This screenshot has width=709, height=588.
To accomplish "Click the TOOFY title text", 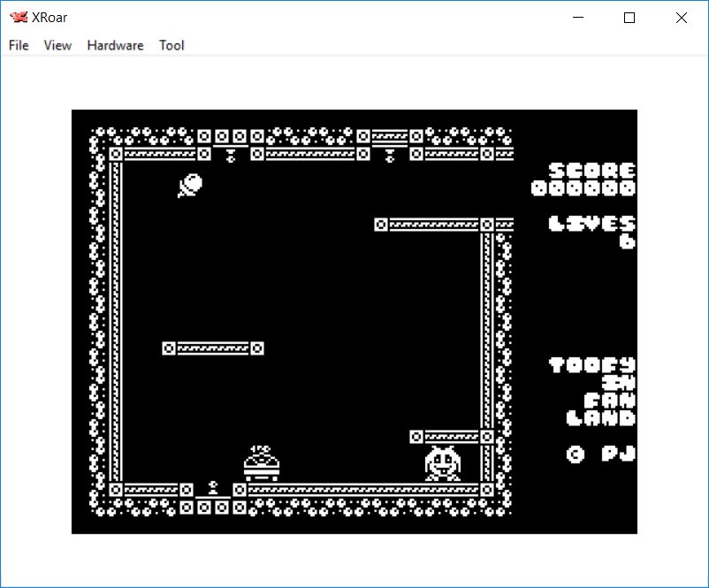I will 591,364.
